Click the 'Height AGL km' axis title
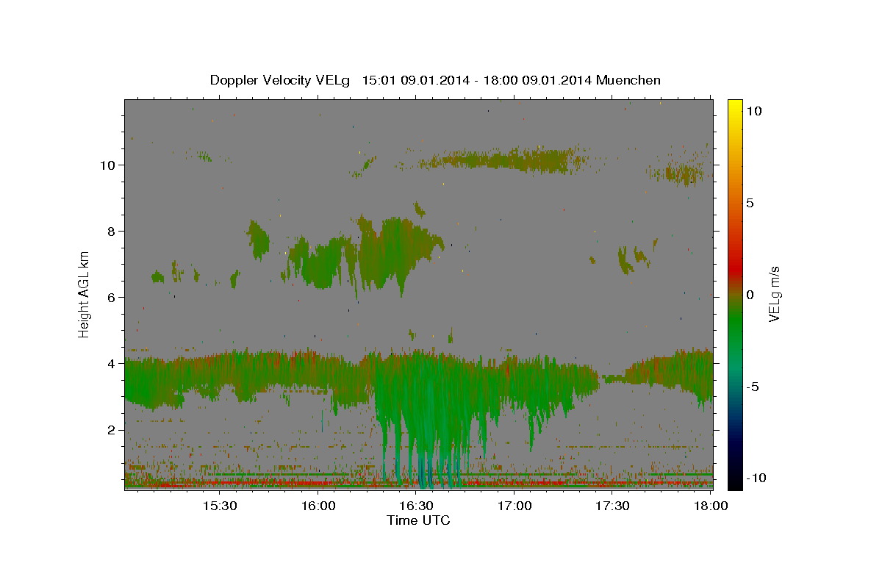This screenshot has height=588, width=882. [x=85, y=293]
